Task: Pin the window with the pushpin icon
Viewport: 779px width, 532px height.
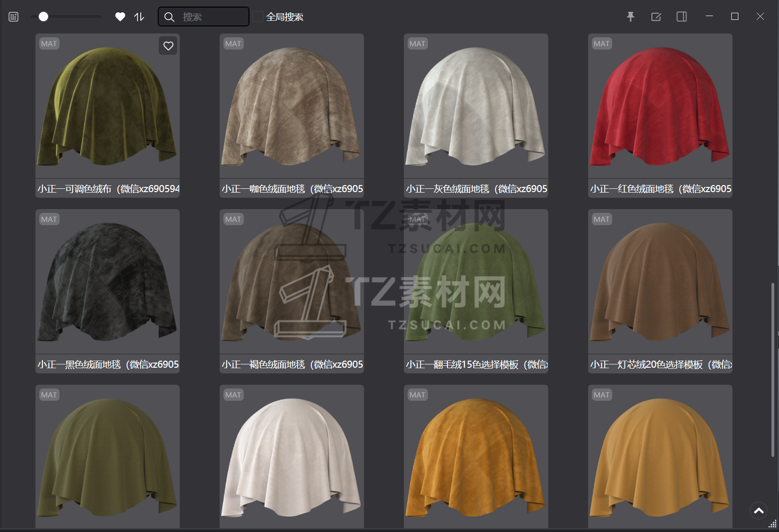Action: [631, 17]
